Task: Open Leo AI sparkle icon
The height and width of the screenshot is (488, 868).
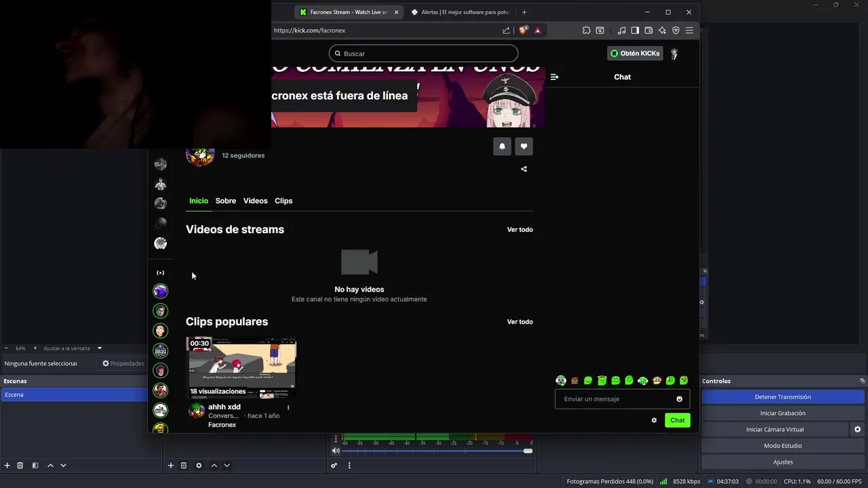Action: click(662, 30)
